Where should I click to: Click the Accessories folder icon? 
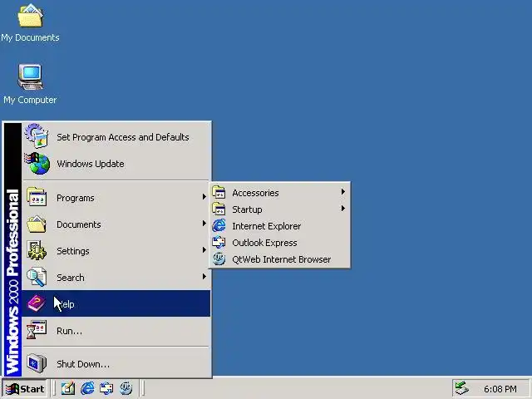coord(219,192)
